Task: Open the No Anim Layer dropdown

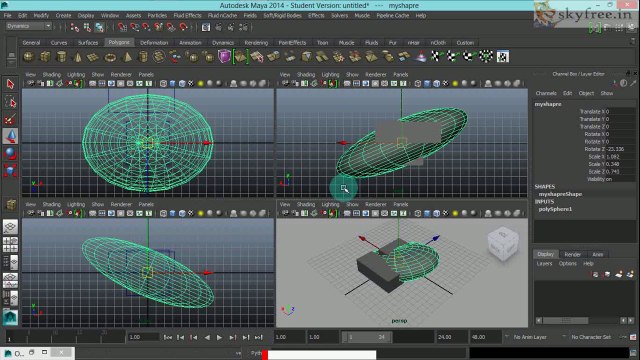Action: [530, 337]
